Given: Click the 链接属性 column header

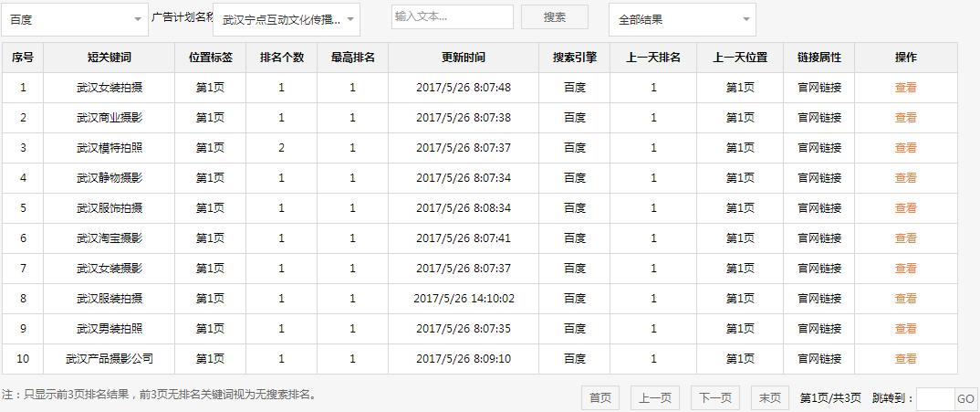Looking at the screenshot, I should point(819,58).
